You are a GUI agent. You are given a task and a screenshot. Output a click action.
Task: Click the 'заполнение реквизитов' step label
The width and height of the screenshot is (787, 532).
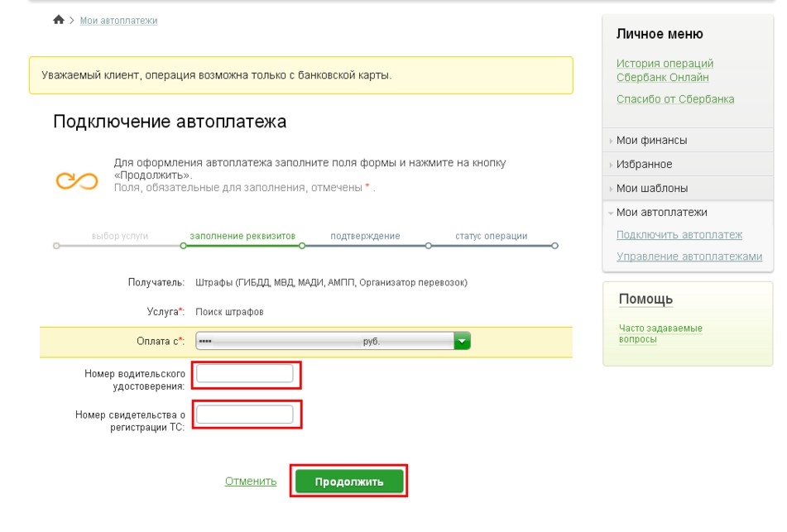pos(242,236)
